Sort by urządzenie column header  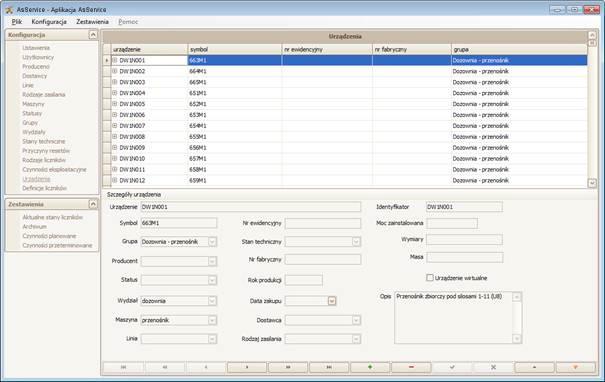click(149, 49)
